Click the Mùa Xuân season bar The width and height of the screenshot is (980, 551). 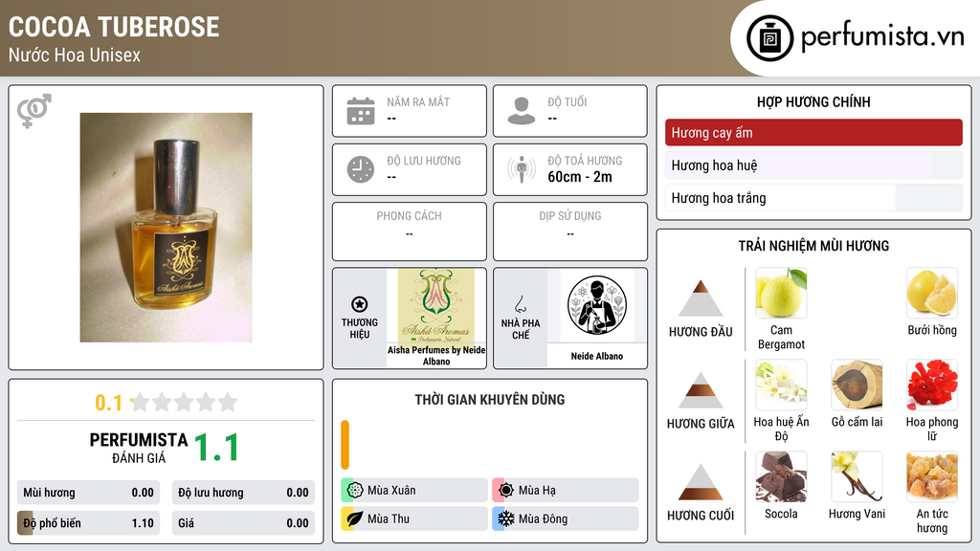pos(413,491)
